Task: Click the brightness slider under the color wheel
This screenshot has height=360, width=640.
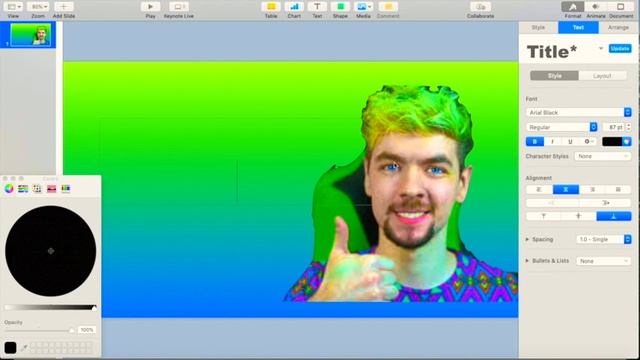Action: pos(51,308)
